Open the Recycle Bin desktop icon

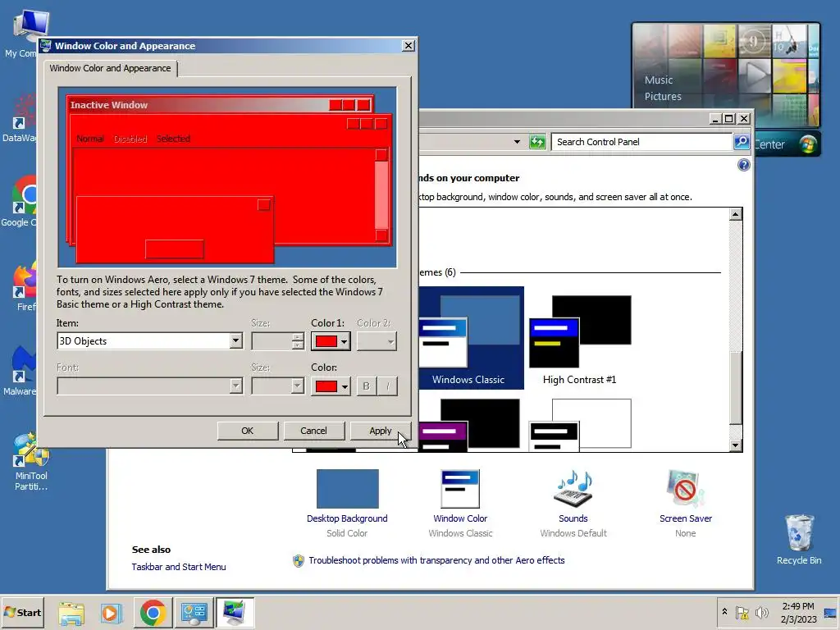coord(799,539)
